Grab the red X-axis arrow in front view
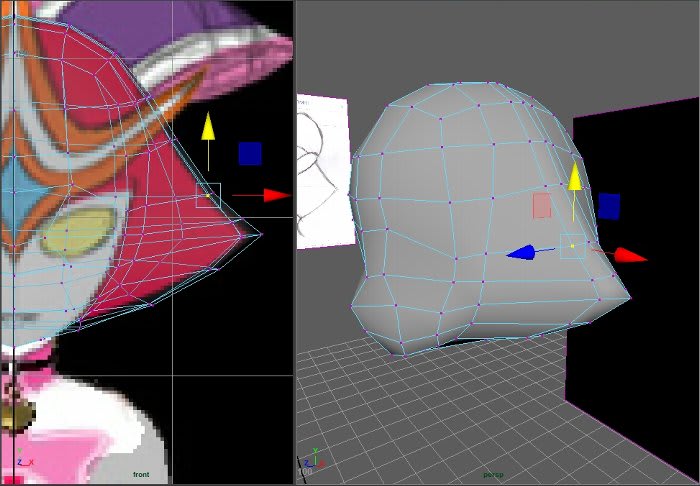This screenshot has height=486, width=700. point(277,195)
